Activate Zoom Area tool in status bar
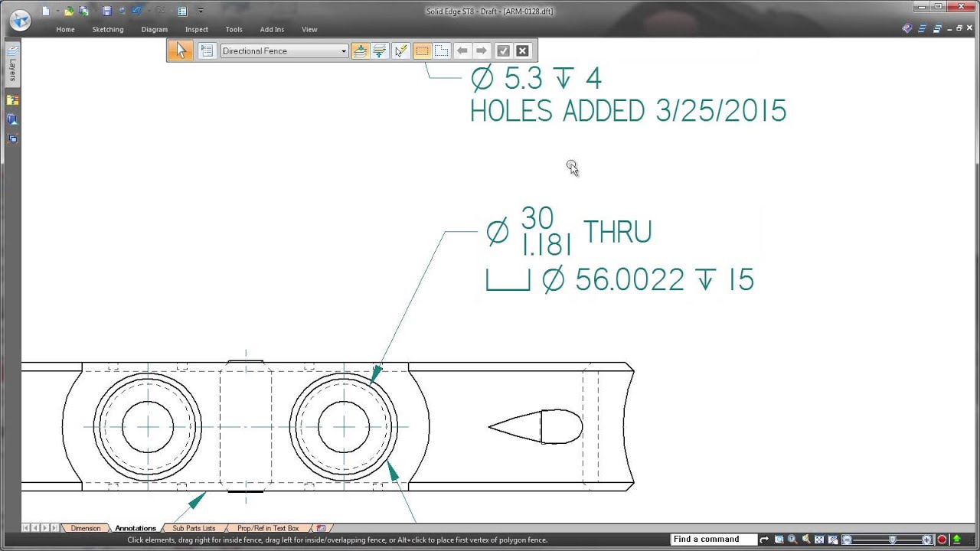Viewport: 980px width, 551px height. [779, 540]
